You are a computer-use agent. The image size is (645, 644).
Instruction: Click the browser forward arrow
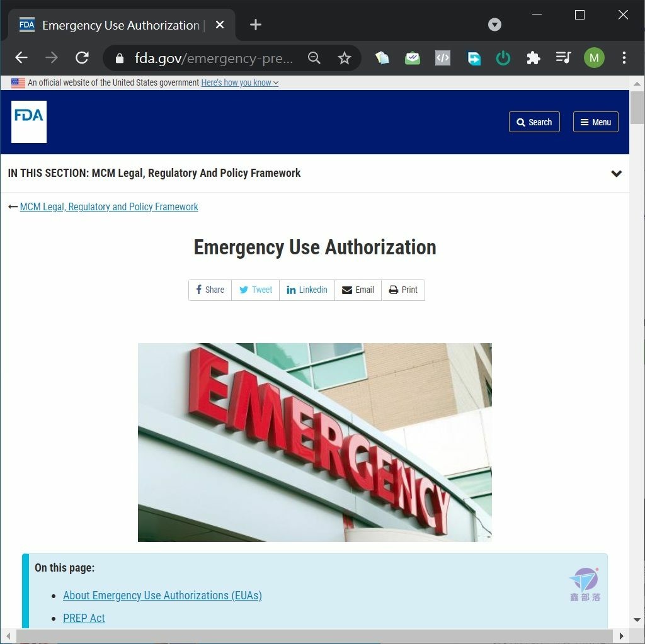tap(52, 57)
